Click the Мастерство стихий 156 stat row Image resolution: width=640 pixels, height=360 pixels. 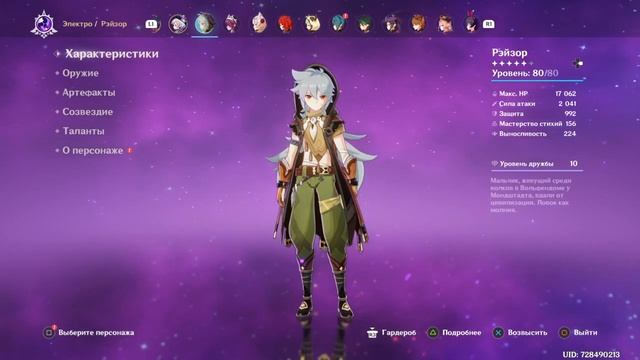tap(534, 124)
